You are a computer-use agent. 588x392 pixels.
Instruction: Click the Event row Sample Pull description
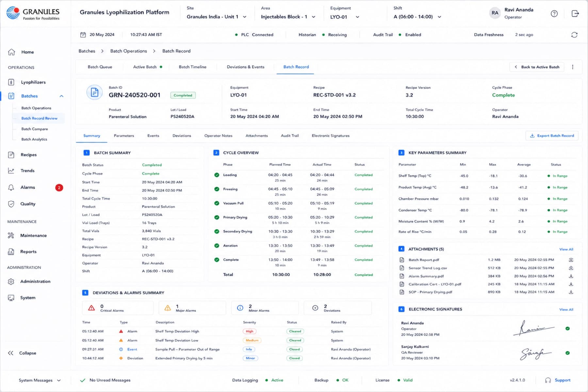pos(187,349)
